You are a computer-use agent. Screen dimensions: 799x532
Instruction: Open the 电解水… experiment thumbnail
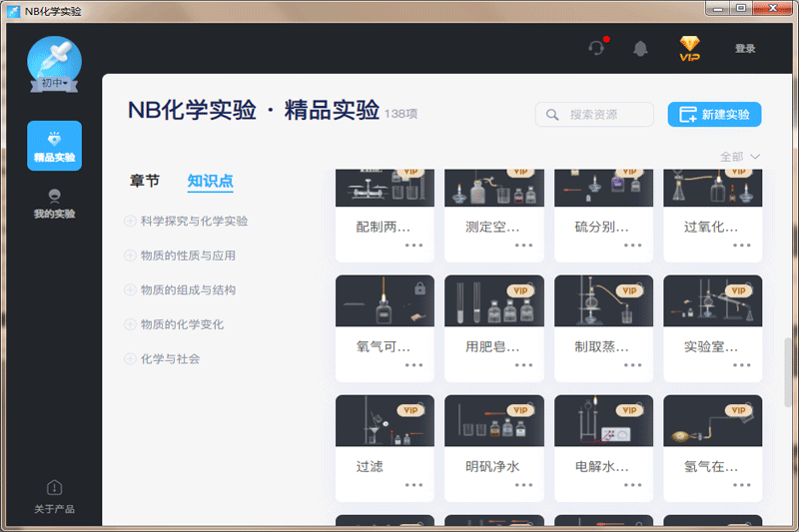click(603, 421)
